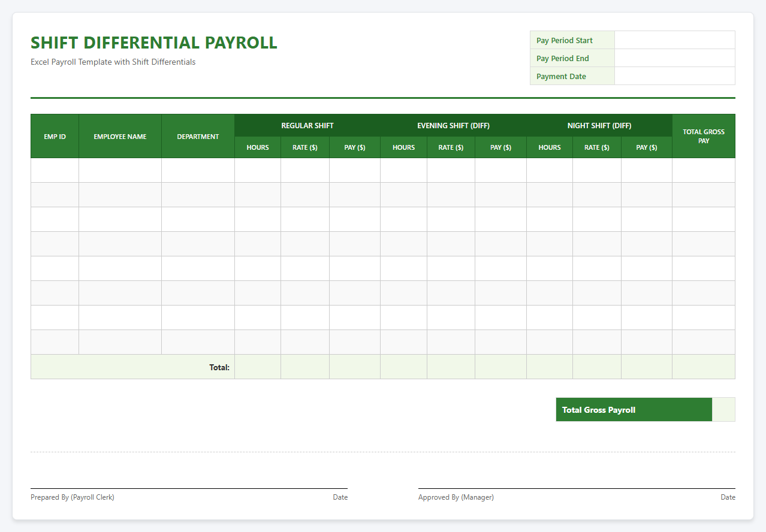Select the Total Gross Payroll value box

723,409
